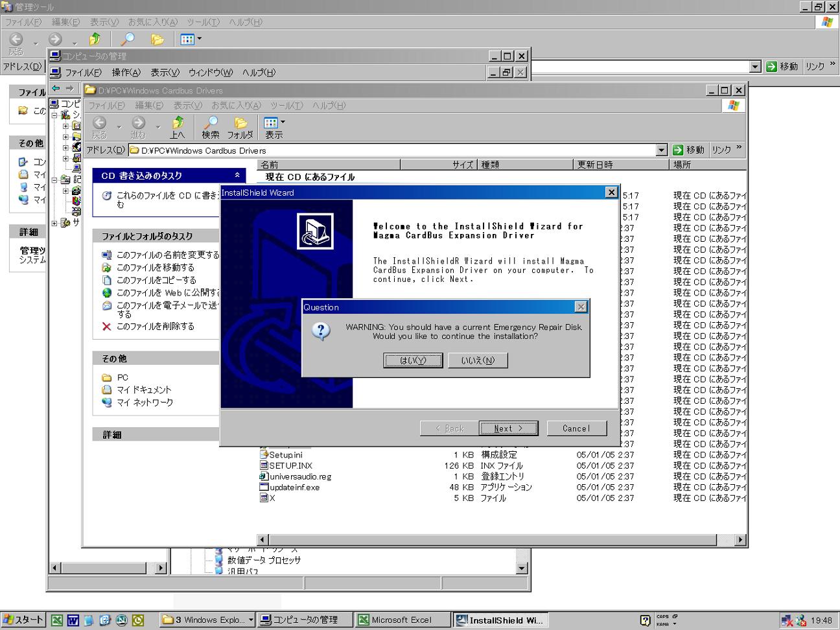Screen dimensions: 840x630
Task: Open 3 Windows Explorer taskbar group
Action: [207, 620]
